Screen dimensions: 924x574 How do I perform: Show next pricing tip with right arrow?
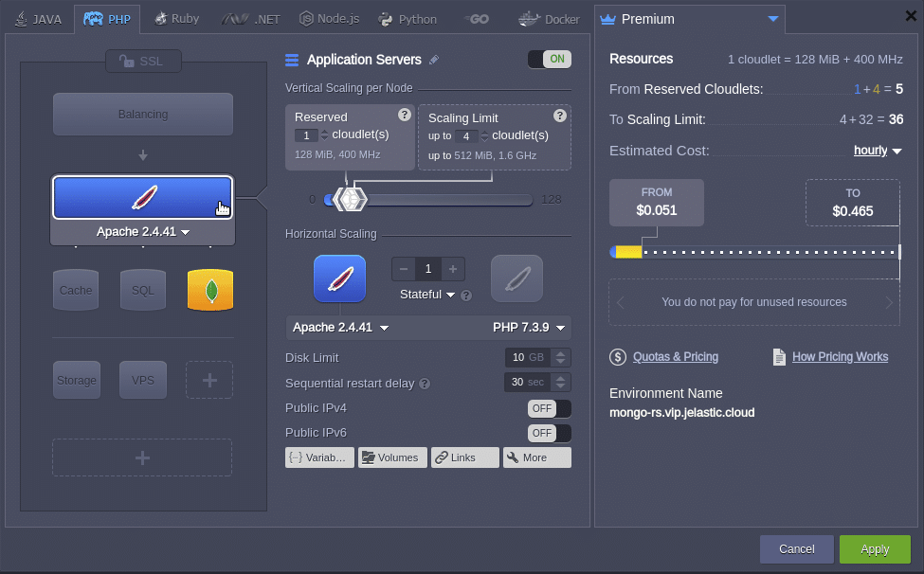coord(889,302)
